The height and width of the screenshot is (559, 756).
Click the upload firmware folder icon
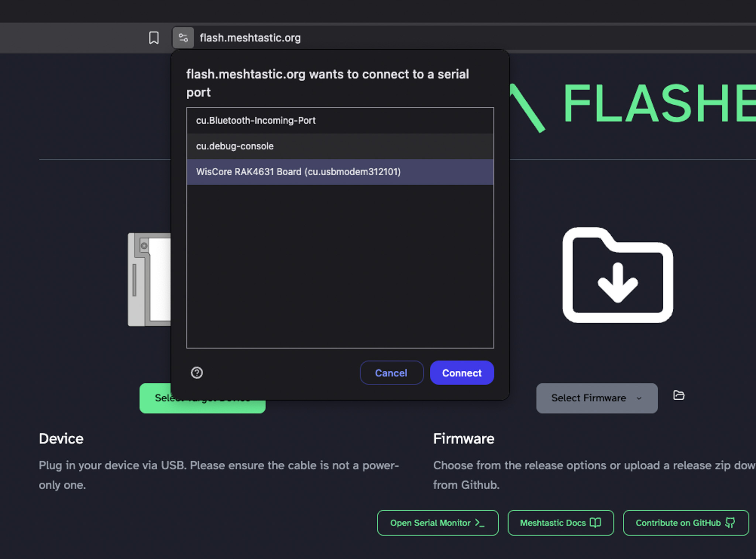[678, 395]
